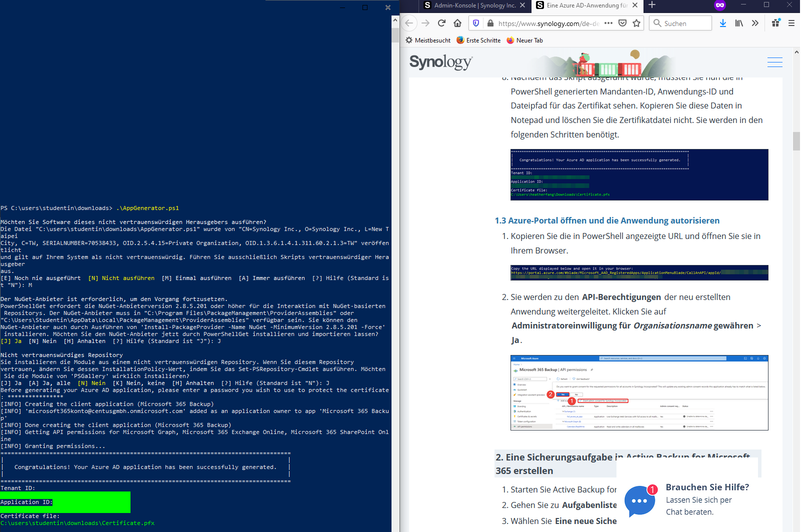Open tracking protection shield info

tap(476, 23)
